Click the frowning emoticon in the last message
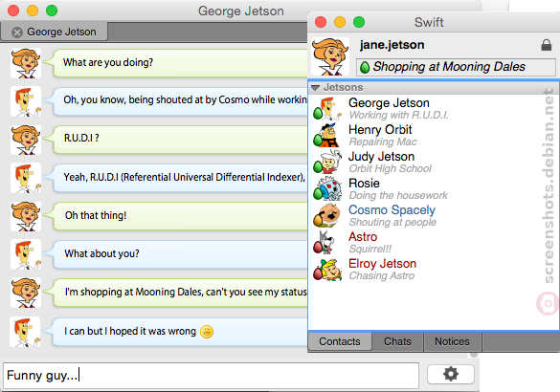The image size is (560, 392). click(207, 332)
